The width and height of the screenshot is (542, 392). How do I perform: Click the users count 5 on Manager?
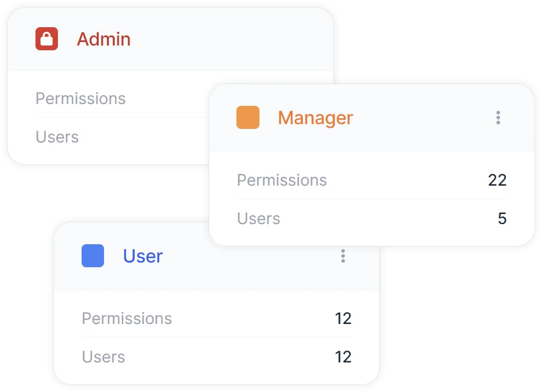[x=502, y=219]
